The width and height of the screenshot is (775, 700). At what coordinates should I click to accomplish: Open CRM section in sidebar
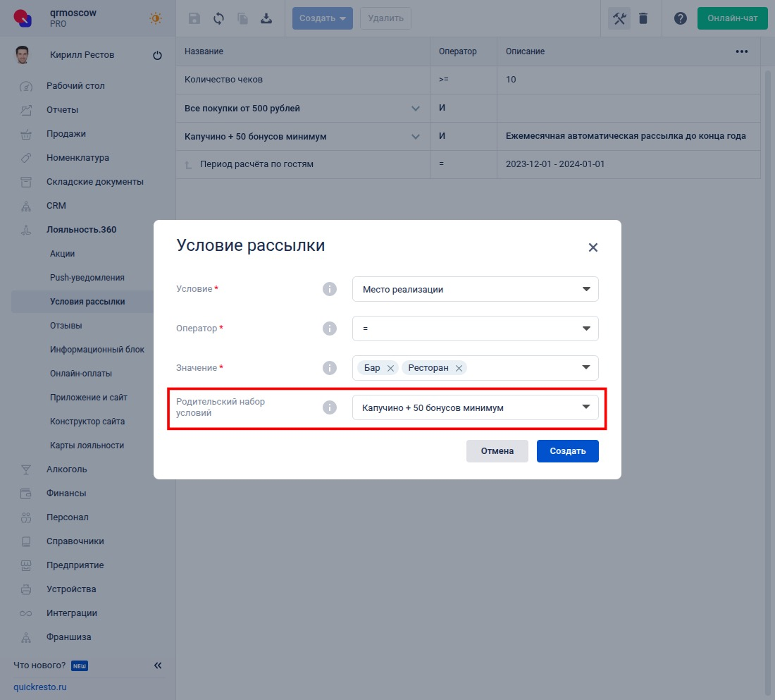56,205
